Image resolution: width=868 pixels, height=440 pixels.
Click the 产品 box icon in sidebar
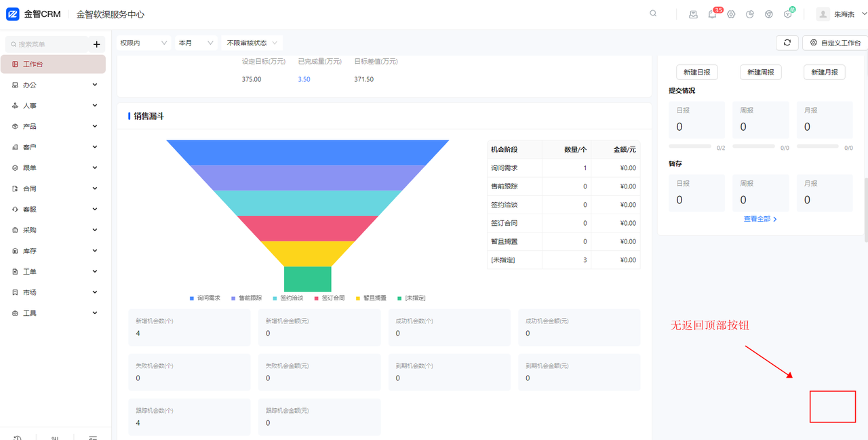click(15, 127)
